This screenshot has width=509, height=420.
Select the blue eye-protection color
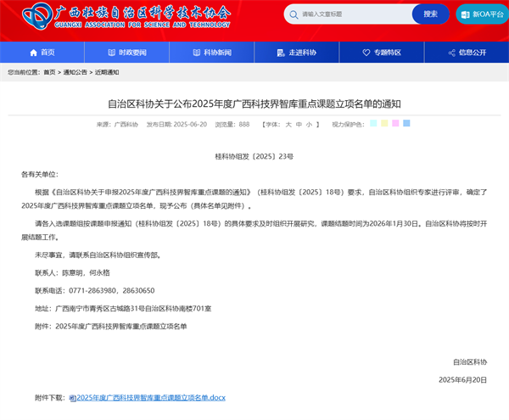tap(406, 123)
